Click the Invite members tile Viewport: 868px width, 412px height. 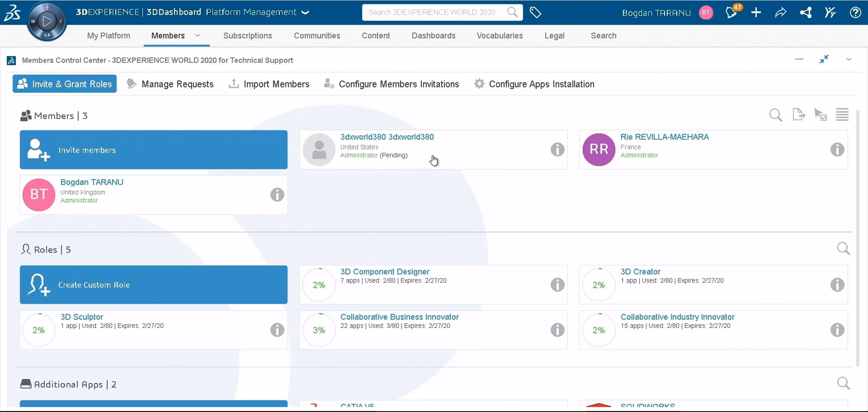pyautogui.click(x=154, y=150)
